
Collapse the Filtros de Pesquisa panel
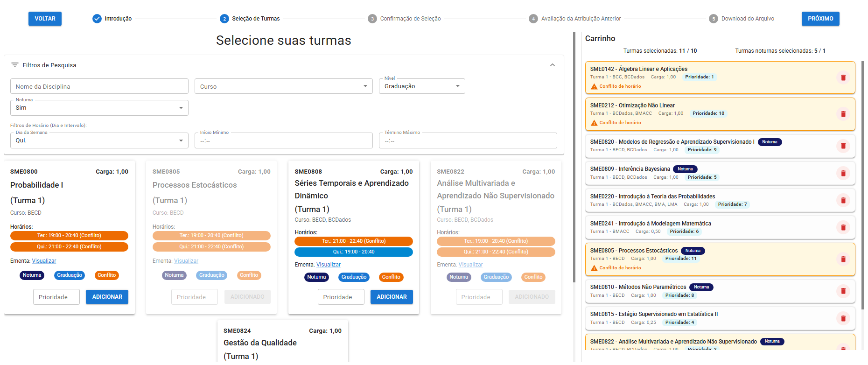[x=552, y=65]
